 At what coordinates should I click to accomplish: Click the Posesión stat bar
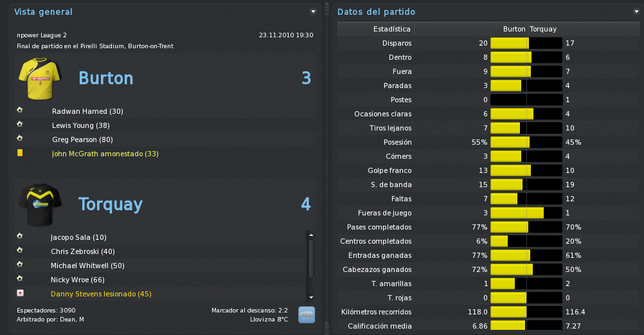pos(526,142)
